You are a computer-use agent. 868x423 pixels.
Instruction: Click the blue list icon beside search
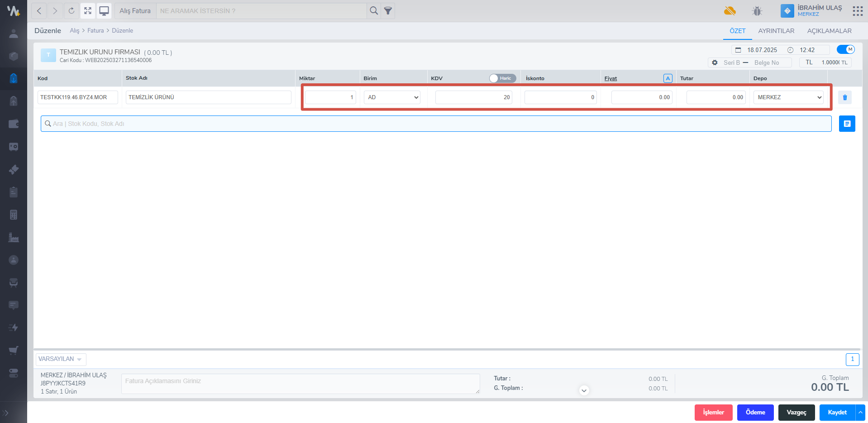pos(847,124)
